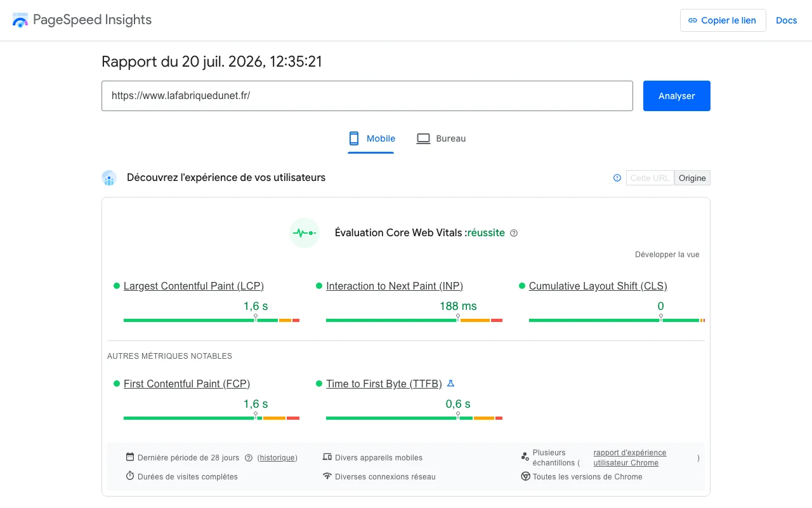Image resolution: width=812 pixels, height=508 pixels.
Task: Open the rapport d'expérience utilisateur Chrome link
Action: pyautogui.click(x=630, y=458)
